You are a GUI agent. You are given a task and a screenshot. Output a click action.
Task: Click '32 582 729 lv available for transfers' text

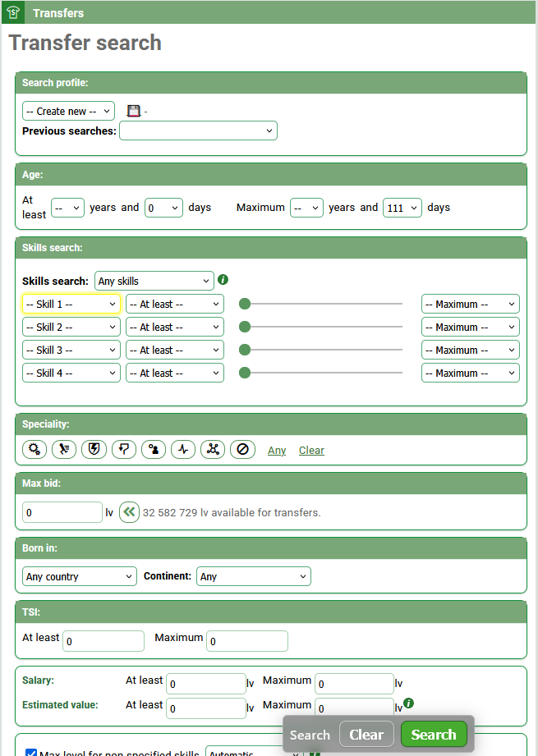(232, 512)
